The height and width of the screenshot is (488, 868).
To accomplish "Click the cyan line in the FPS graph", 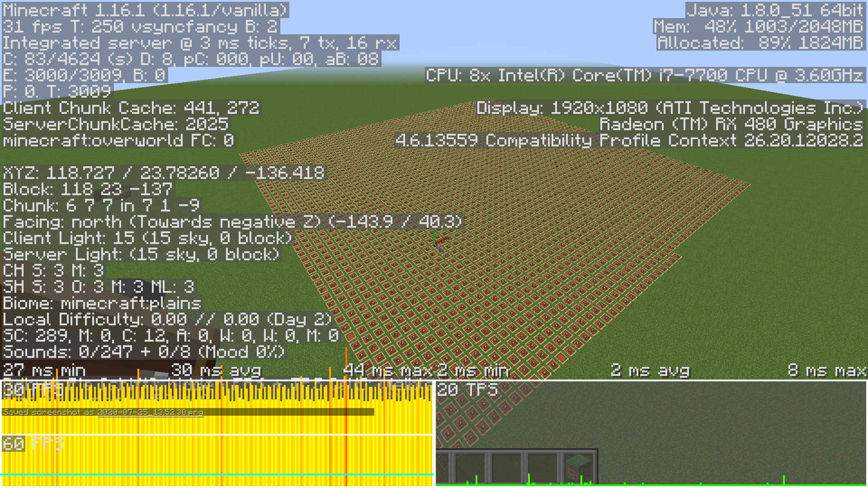I will point(217,474).
